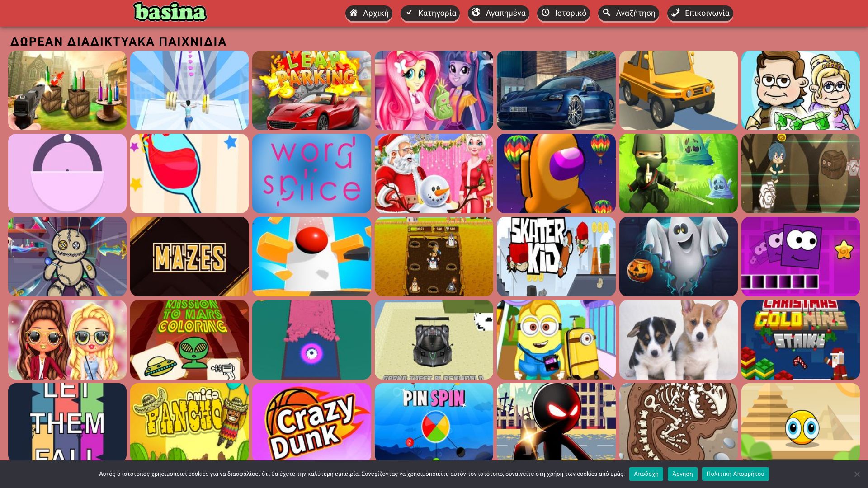Play the Mazes game
Screen dimensions: 868x488
click(x=189, y=257)
